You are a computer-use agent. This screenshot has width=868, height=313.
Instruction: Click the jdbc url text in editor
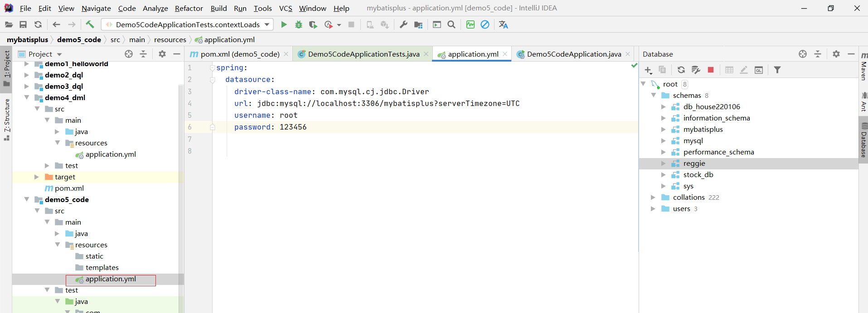point(388,104)
